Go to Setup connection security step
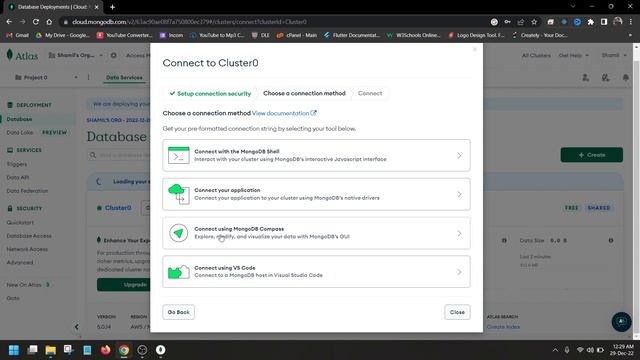Screen dimensions: 640x360 click(210, 93)
